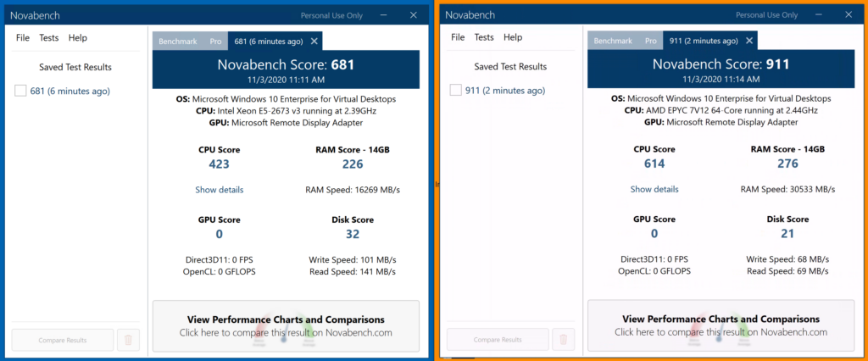
Task: Open File menu in left Novabench window
Action: (x=23, y=37)
